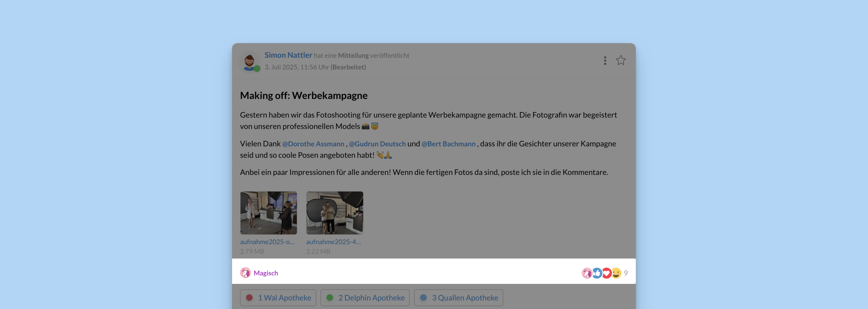Open second photo thumbnail aufnahme2025-4
The image size is (868, 309).
pyautogui.click(x=334, y=213)
